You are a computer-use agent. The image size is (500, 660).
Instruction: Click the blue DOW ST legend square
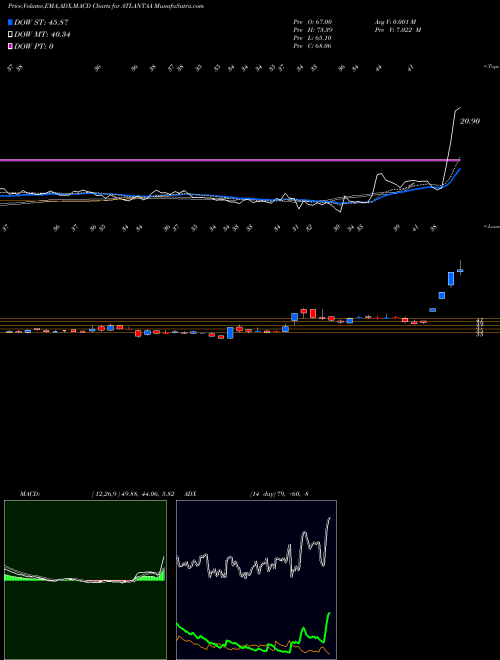[10, 22]
